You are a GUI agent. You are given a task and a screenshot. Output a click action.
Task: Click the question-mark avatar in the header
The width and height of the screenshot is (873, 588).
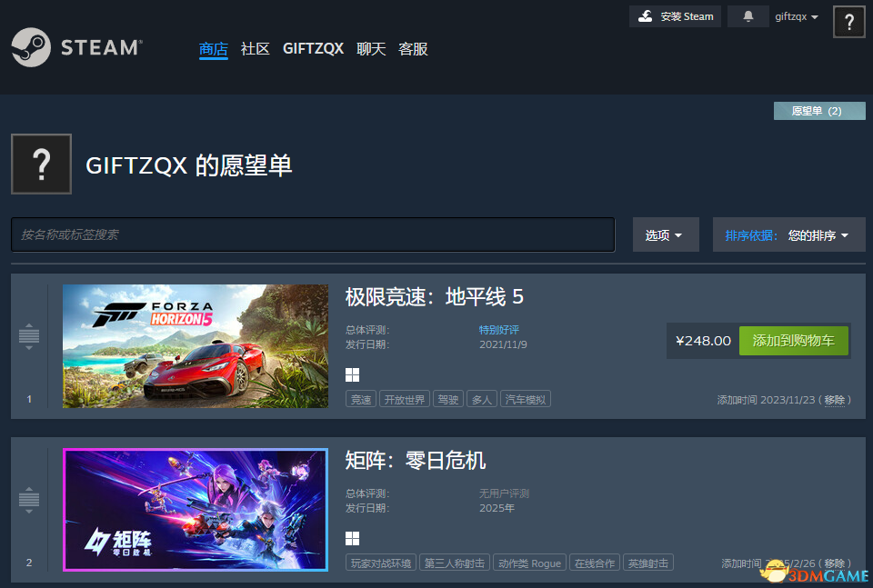849,22
